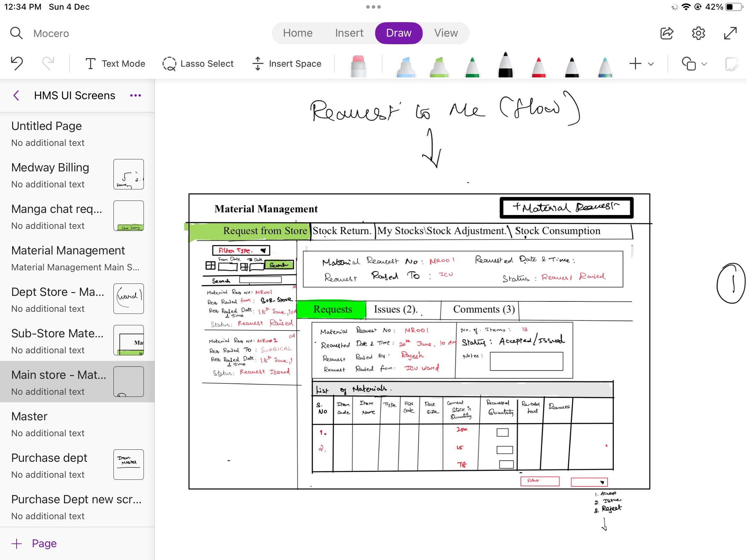Switch to the Insert tab

pos(349,33)
